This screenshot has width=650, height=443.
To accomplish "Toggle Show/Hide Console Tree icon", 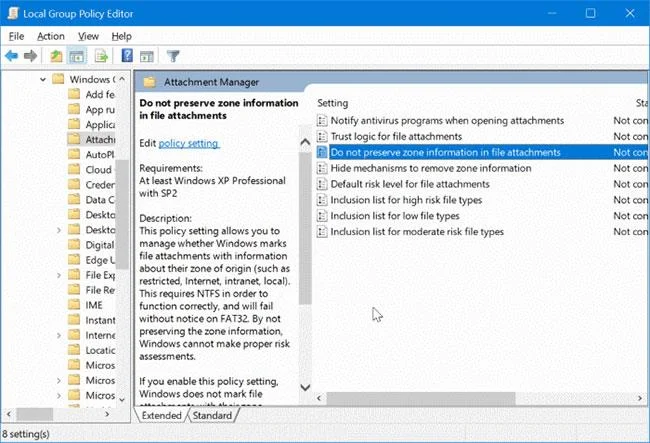I will pyautogui.click(x=77, y=56).
